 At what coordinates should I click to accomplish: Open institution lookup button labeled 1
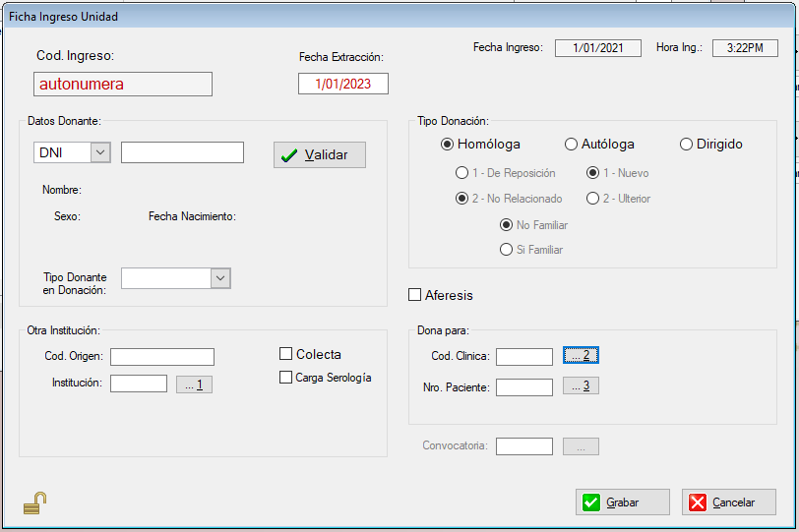point(194,384)
